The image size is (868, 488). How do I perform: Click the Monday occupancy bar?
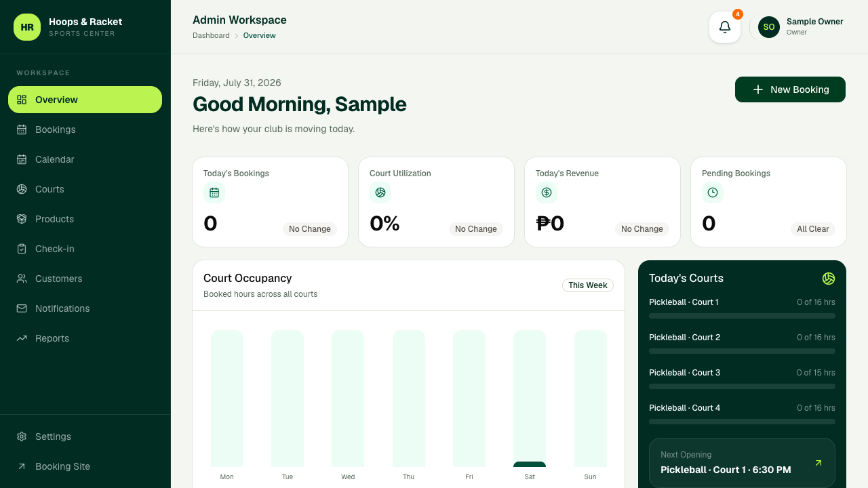click(x=227, y=399)
